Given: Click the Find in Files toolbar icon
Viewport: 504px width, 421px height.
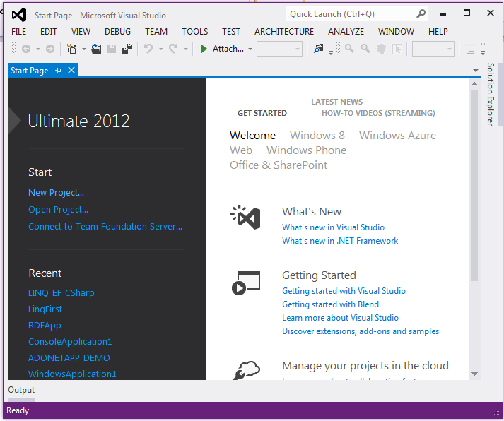Looking at the screenshot, I should (x=319, y=49).
